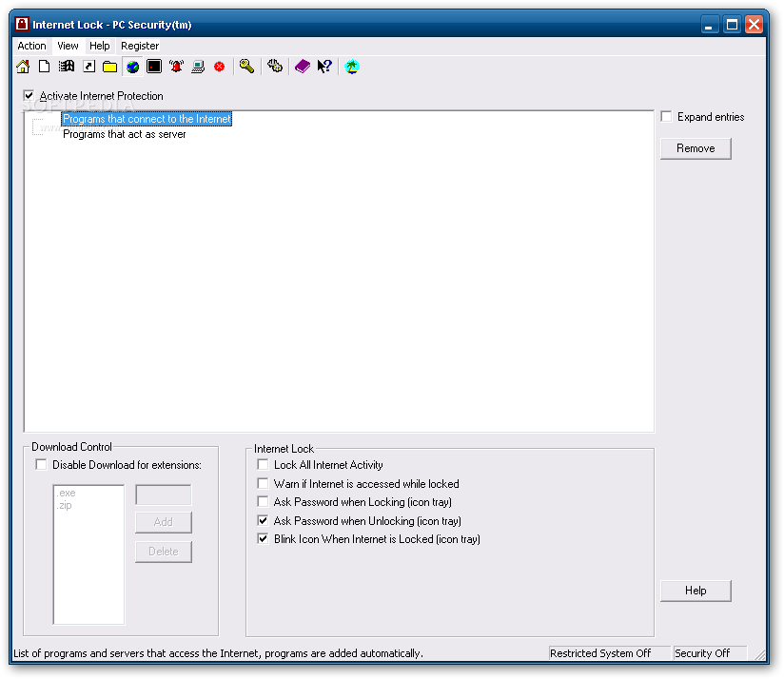This screenshot has width=784, height=679.
Task: Click the palm tree island icon
Action: click(352, 67)
